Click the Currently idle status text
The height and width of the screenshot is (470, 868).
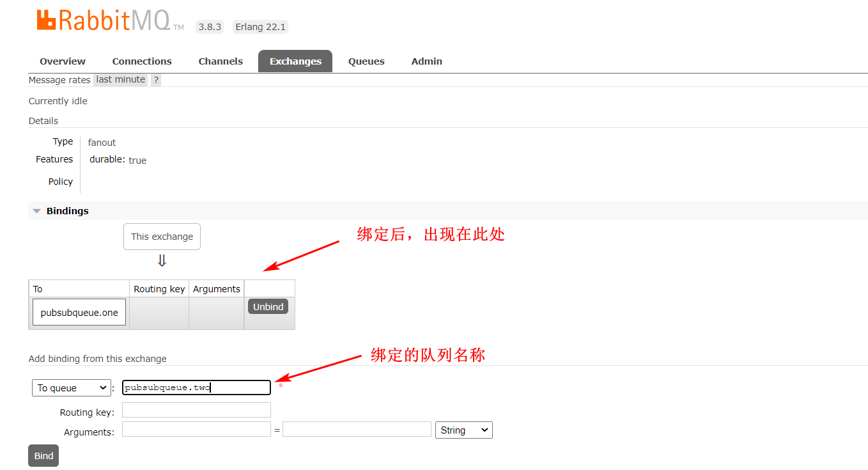coord(58,101)
